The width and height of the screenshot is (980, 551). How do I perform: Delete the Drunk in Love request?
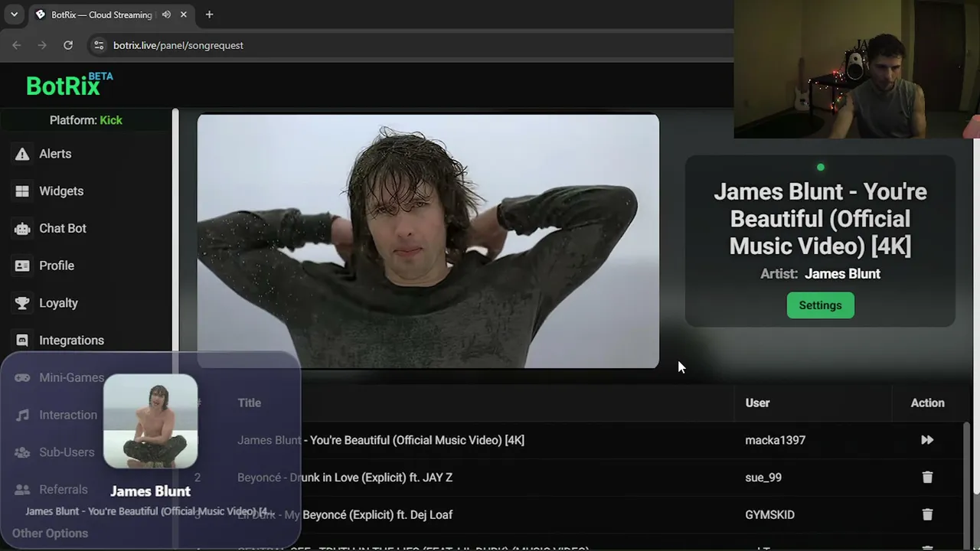927,478
